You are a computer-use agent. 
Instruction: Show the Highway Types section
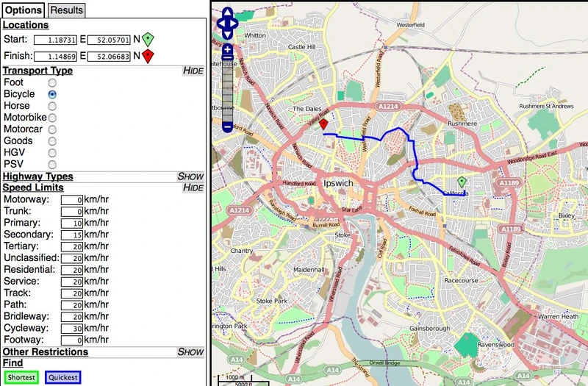[x=190, y=176]
